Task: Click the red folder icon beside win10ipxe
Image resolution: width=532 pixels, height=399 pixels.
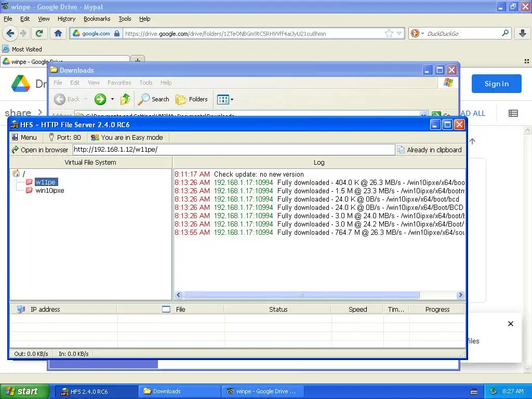Action: (29, 190)
